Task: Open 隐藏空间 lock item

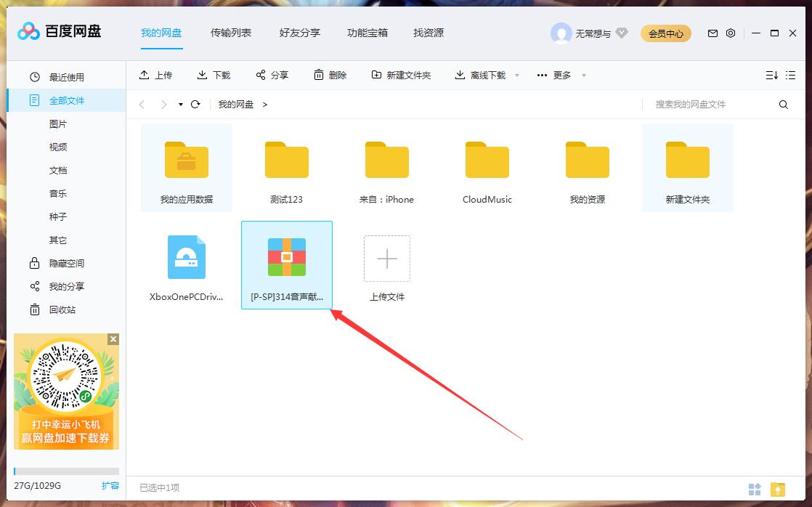Action: pyautogui.click(x=66, y=263)
